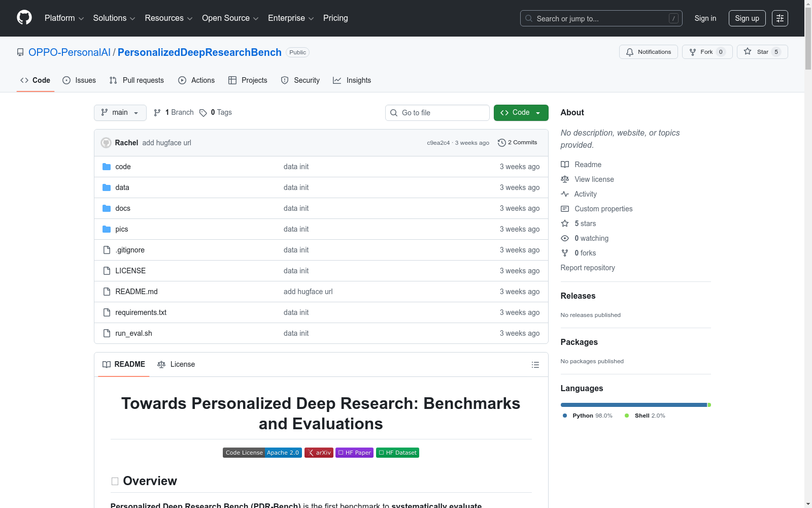Fork this repository
Screen dimensions: 812x508
[x=707, y=52]
